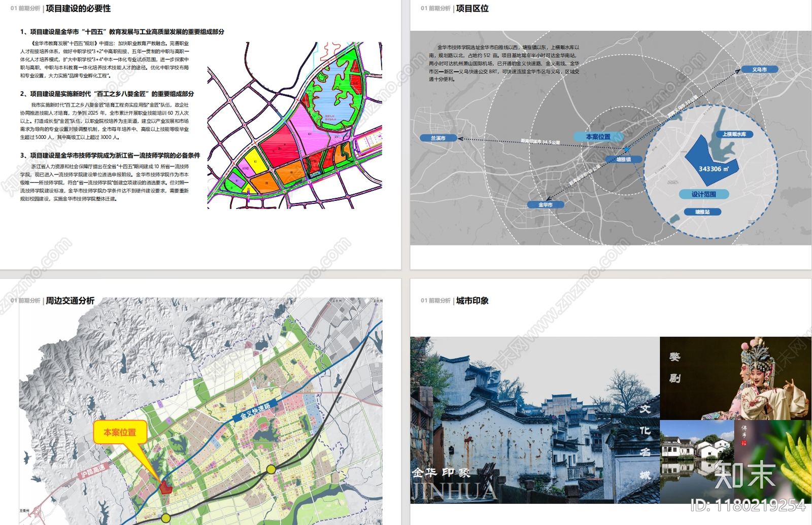Click the colorful land-use planning map
This screenshot has height=525, width=812.
pyautogui.click(x=294, y=125)
